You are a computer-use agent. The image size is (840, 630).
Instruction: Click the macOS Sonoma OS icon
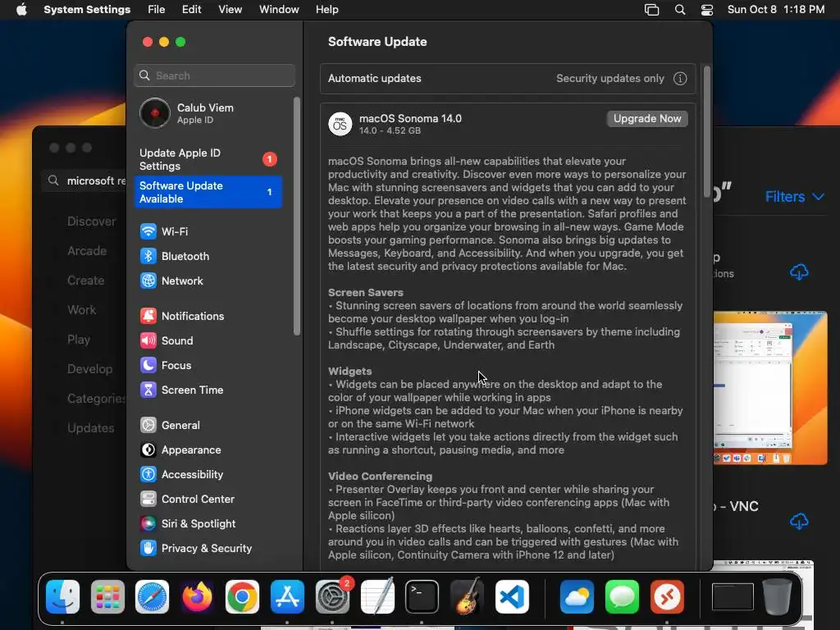(340, 125)
